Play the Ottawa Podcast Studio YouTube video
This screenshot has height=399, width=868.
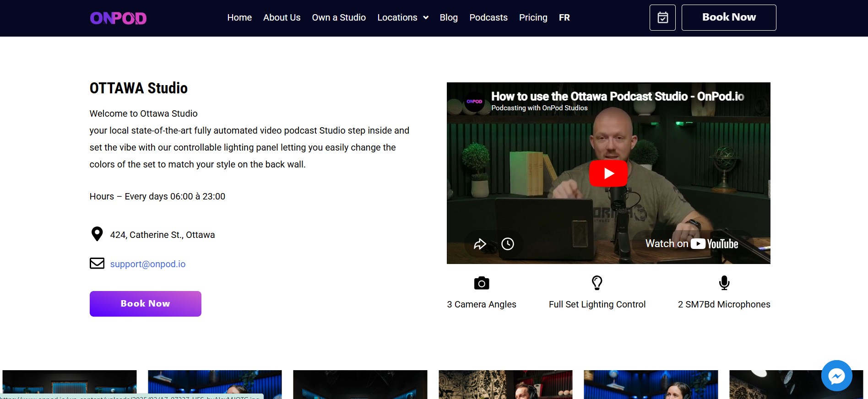pos(608,173)
